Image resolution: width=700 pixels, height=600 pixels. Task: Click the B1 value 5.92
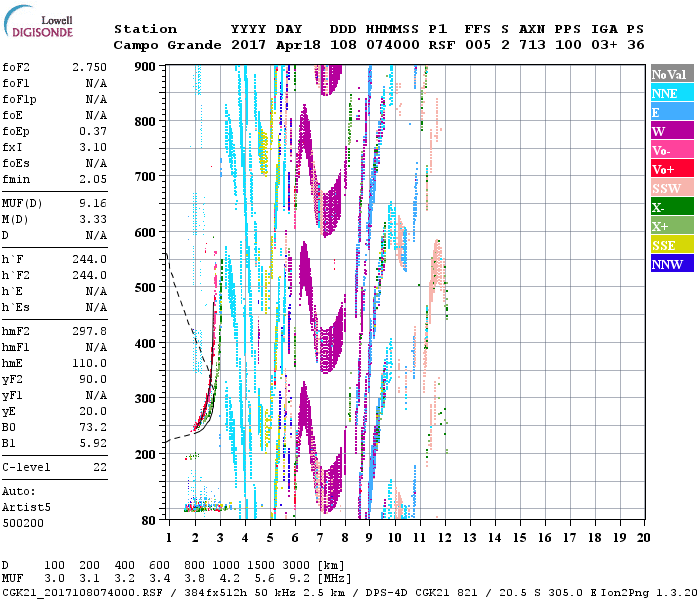[x=93, y=443]
